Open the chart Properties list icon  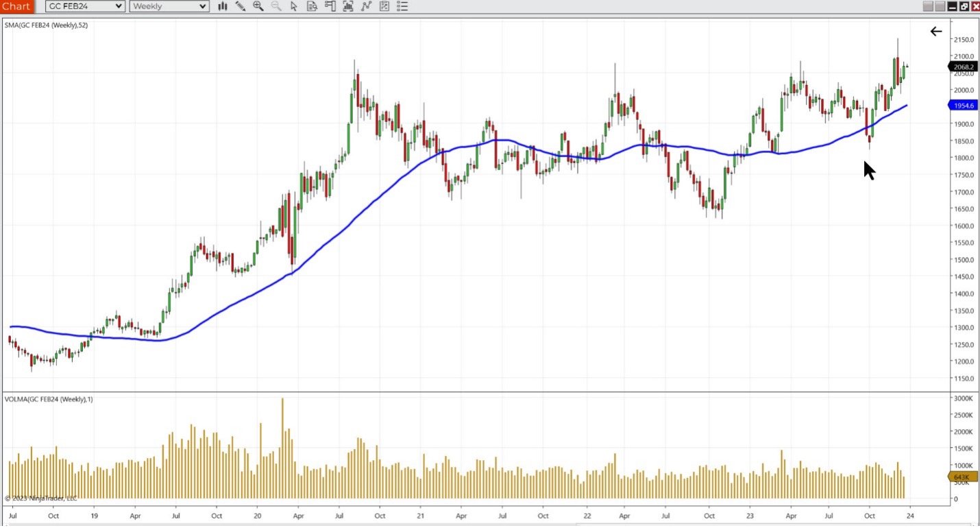click(402, 6)
